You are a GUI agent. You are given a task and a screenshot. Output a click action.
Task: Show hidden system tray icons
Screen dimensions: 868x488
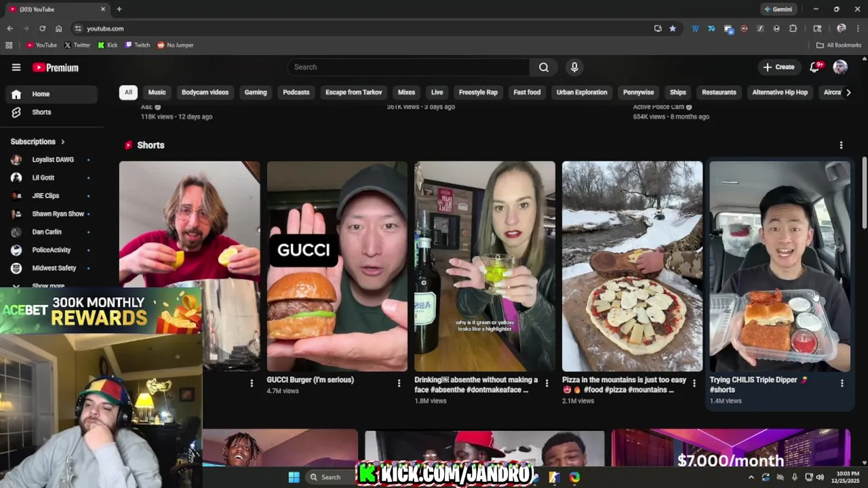click(x=751, y=477)
